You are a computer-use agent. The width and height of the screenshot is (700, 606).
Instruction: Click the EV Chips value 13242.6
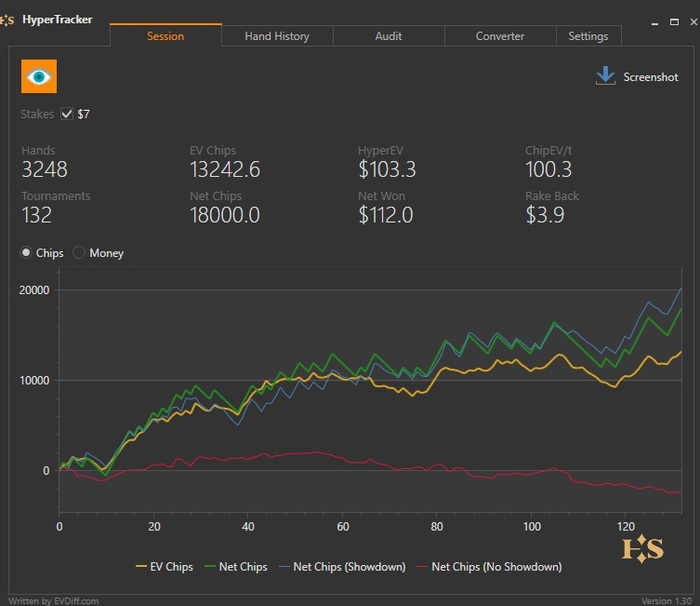tap(225, 170)
